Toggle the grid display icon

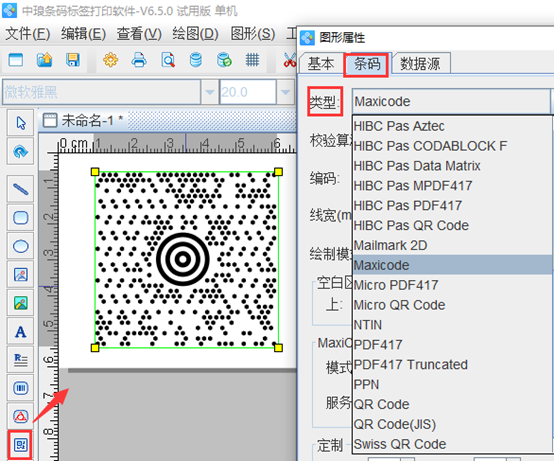252,60
